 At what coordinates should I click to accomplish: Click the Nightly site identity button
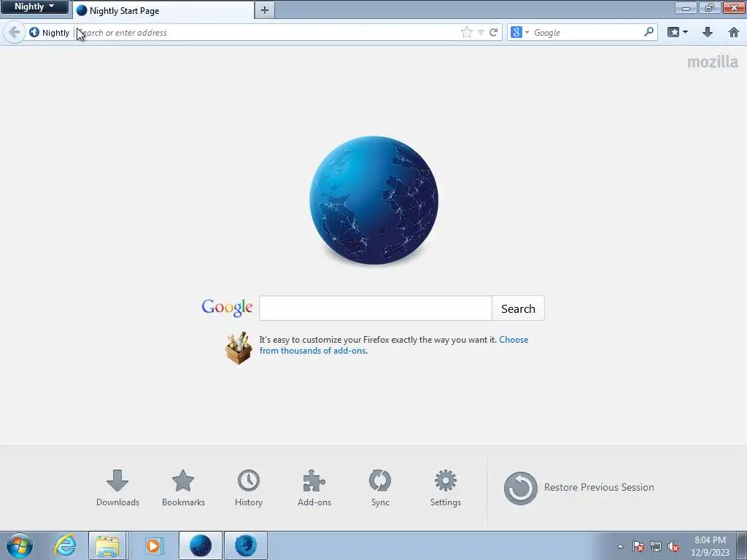[50, 32]
